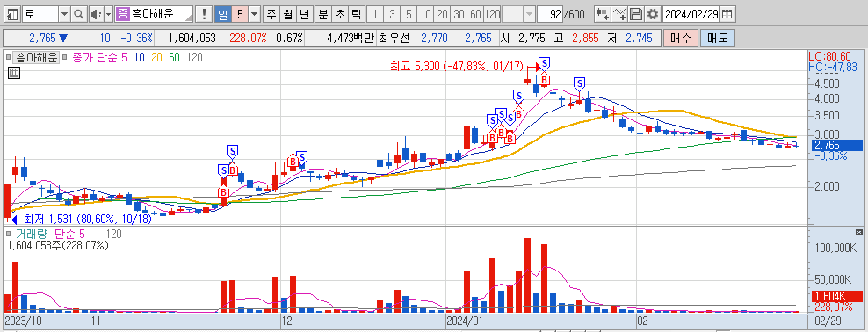Click the exclamation info icon
Image resolution: width=868 pixels, height=332 pixels.
(205, 14)
